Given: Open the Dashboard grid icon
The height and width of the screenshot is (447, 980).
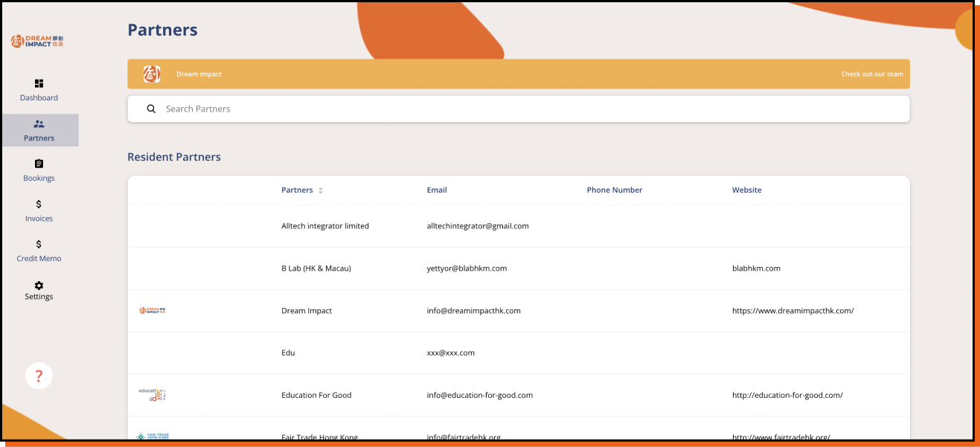Looking at the screenshot, I should [x=39, y=83].
